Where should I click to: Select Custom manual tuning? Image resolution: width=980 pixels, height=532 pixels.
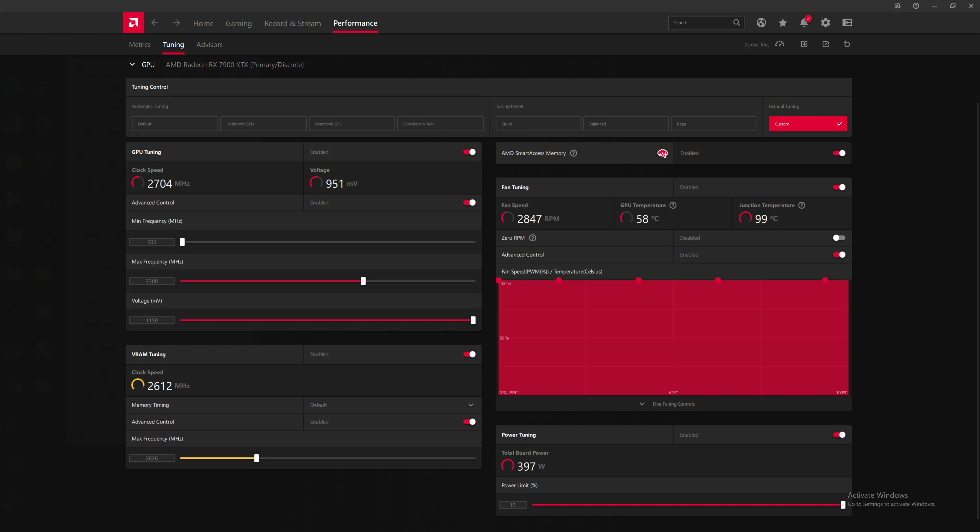(x=808, y=124)
